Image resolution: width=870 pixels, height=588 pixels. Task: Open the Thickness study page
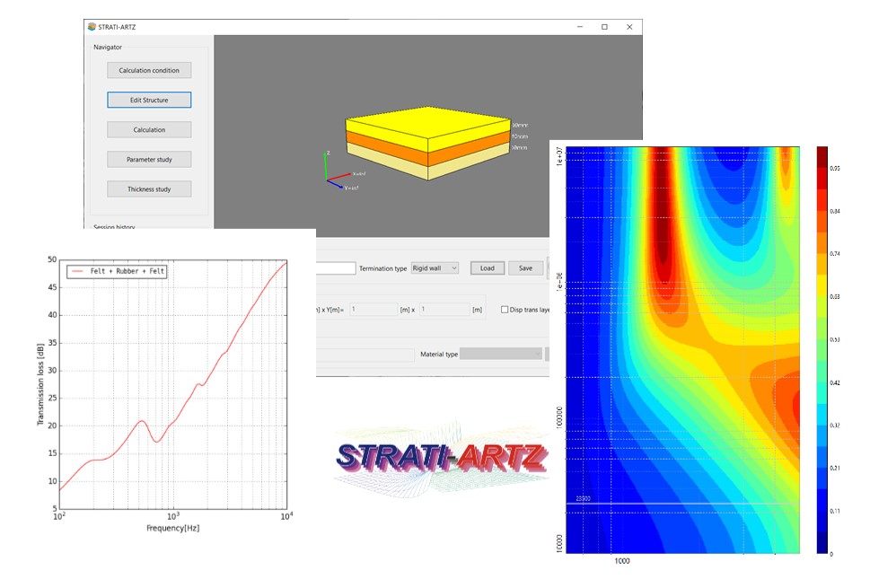[149, 189]
